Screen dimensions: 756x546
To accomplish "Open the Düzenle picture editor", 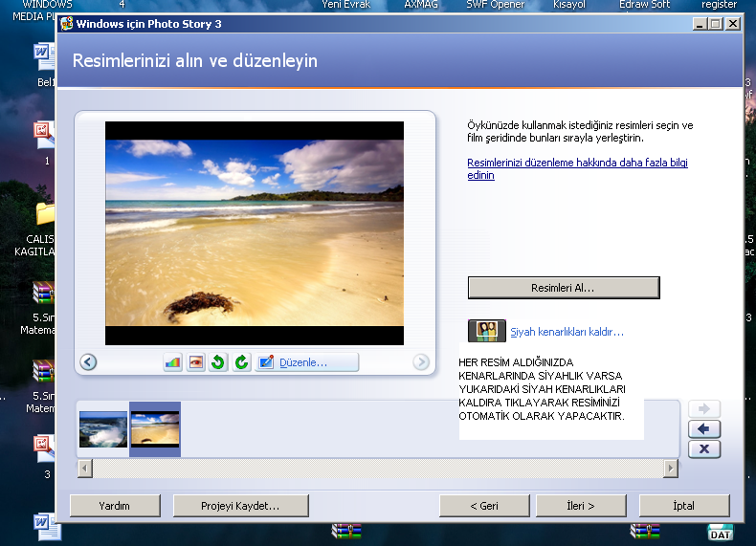I will tap(306, 362).
